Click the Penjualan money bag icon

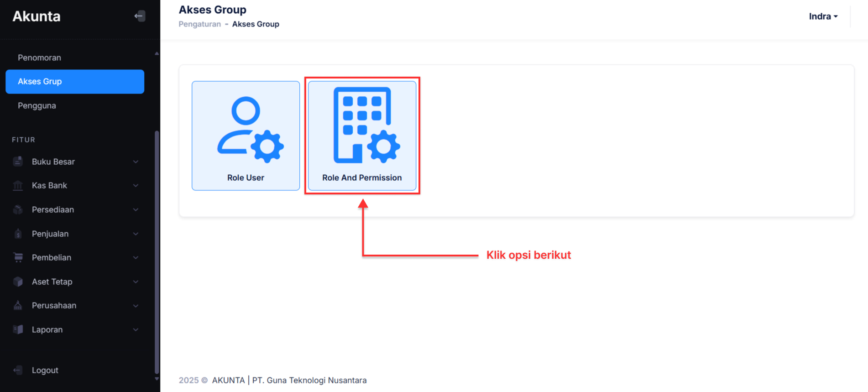18,234
